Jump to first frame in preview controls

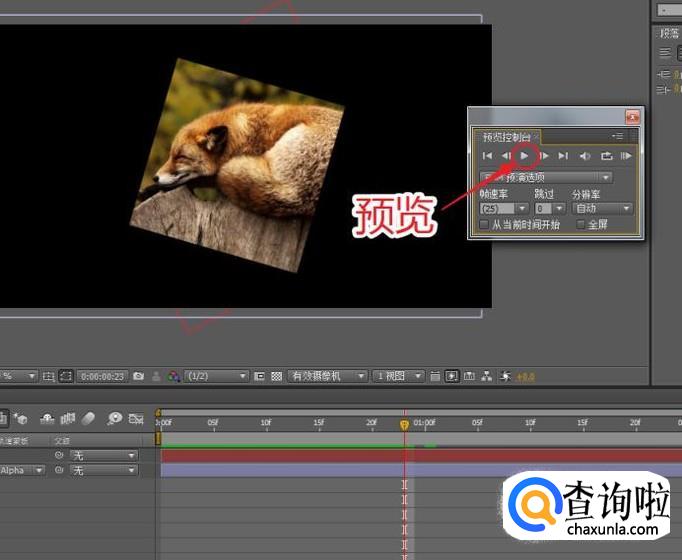tap(487, 156)
